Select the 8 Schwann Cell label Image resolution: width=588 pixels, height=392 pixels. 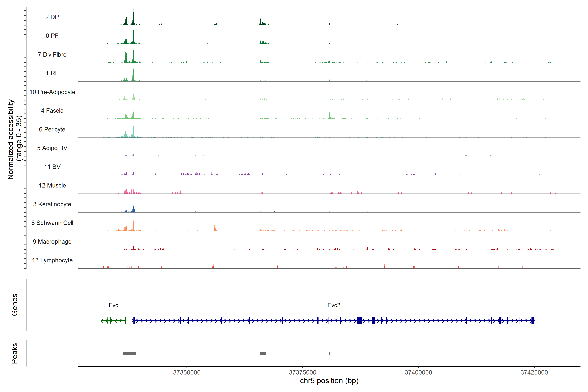52,223
